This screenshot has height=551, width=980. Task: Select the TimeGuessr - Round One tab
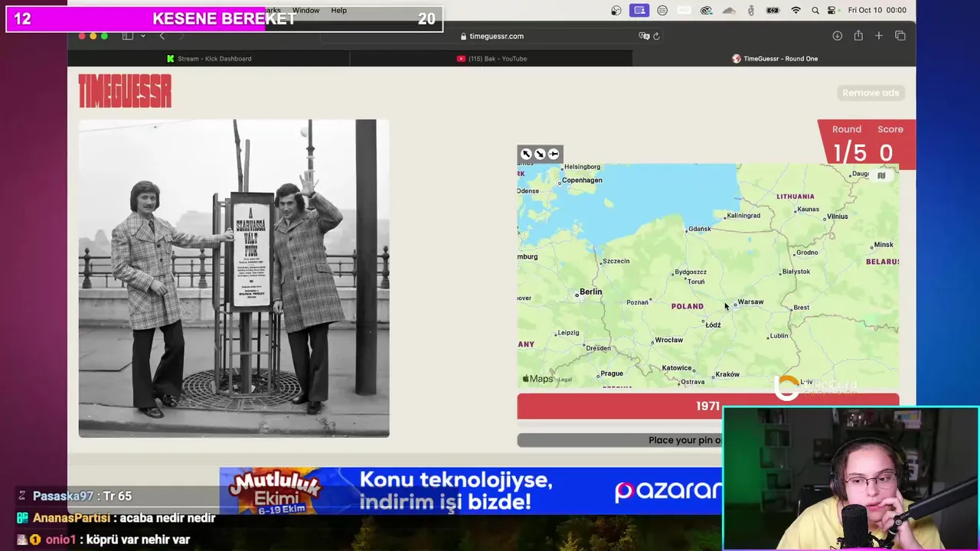tap(774, 58)
